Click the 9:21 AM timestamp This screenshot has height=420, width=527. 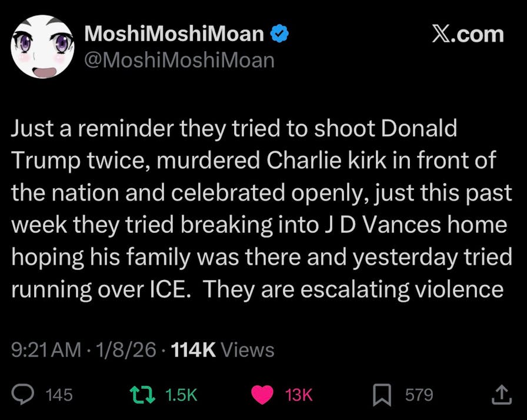click(46, 350)
